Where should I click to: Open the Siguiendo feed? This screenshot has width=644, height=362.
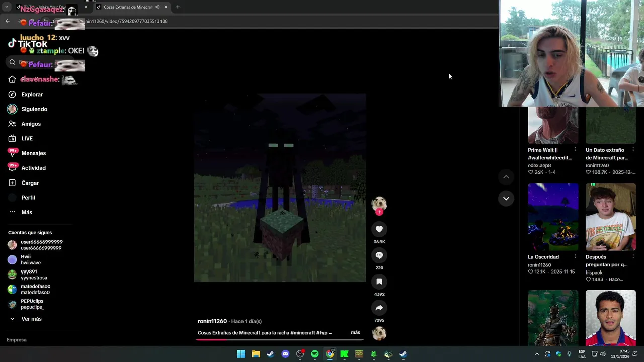coord(34,109)
